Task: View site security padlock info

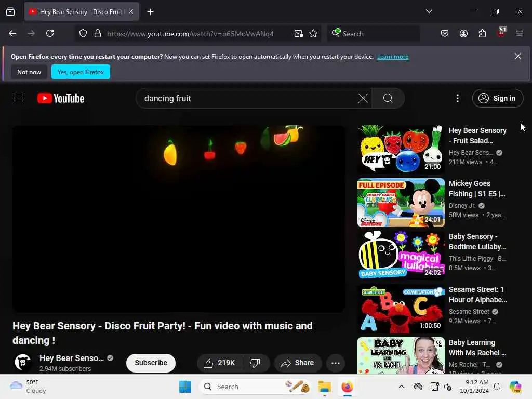Action: (98, 34)
